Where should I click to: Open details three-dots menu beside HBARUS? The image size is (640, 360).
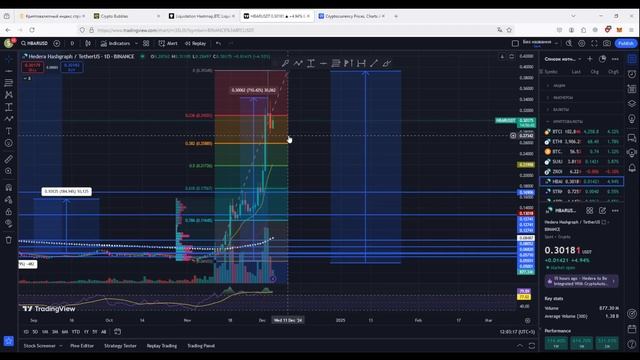615,211
